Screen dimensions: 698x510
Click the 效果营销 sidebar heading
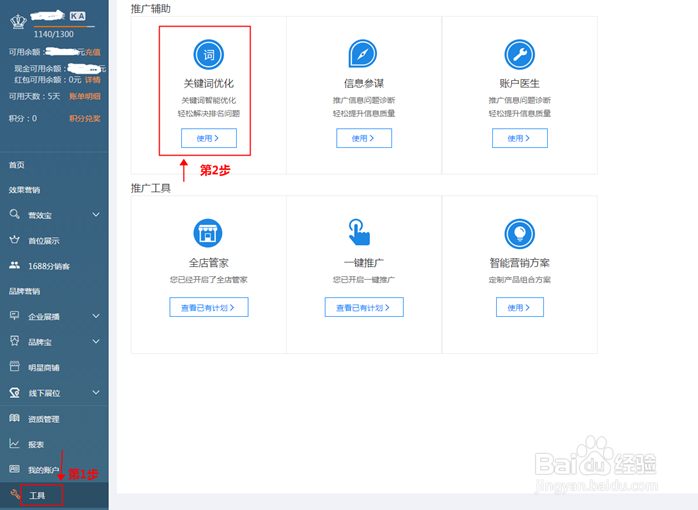coord(24,190)
